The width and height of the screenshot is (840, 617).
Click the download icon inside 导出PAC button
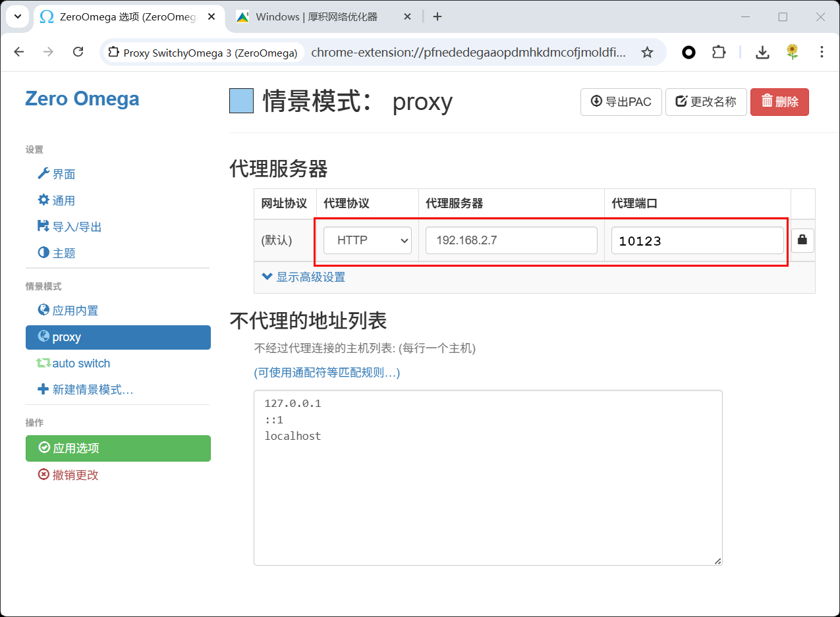(597, 101)
